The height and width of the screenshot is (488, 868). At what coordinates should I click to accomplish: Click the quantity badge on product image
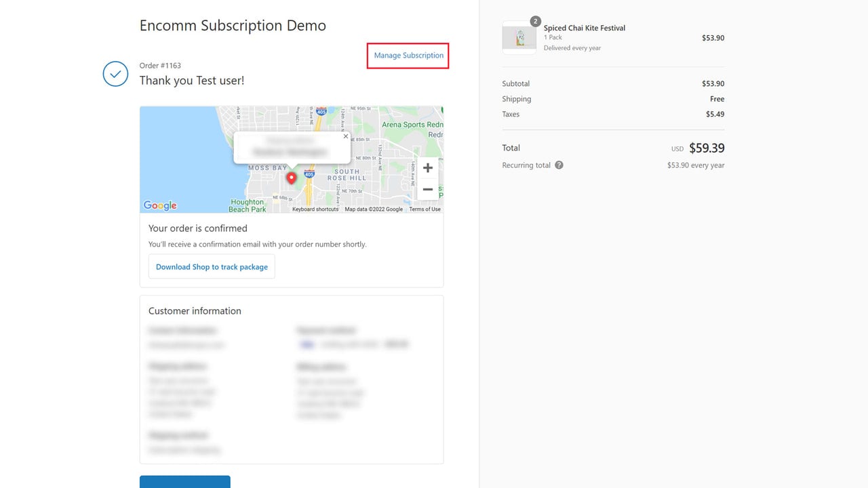pos(536,22)
